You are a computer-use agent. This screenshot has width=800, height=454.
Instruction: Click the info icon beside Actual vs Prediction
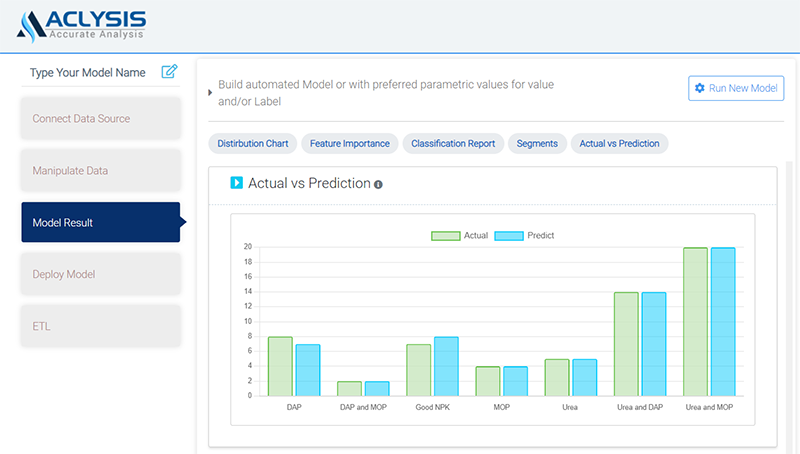(x=378, y=184)
